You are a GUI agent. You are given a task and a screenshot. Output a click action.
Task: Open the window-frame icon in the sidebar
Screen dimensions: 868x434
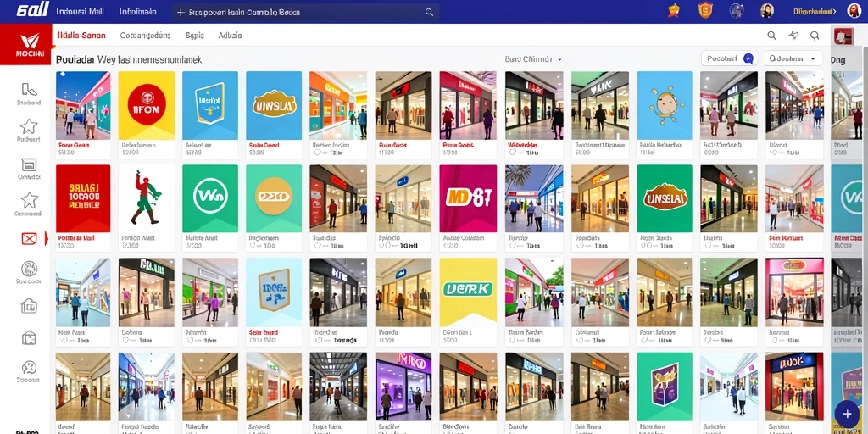[x=29, y=164]
